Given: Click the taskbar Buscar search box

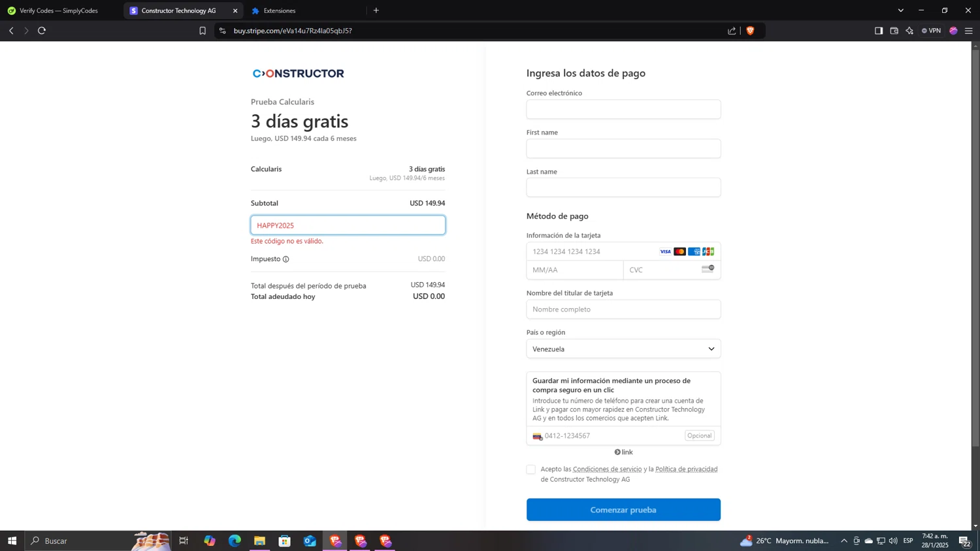Looking at the screenshot, I should coord(98,541).
